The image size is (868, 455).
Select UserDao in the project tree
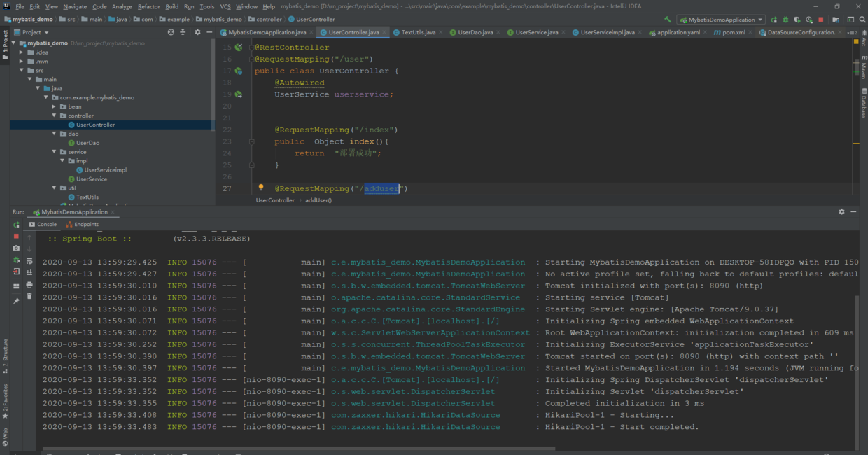[x=87, y=143]
